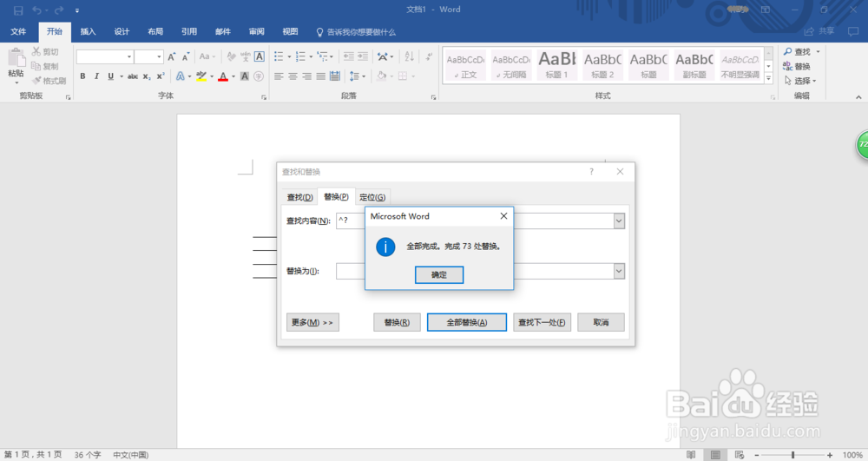Click the Redo arrow in title bar
The image size is (868, 461).
point(59,10)
